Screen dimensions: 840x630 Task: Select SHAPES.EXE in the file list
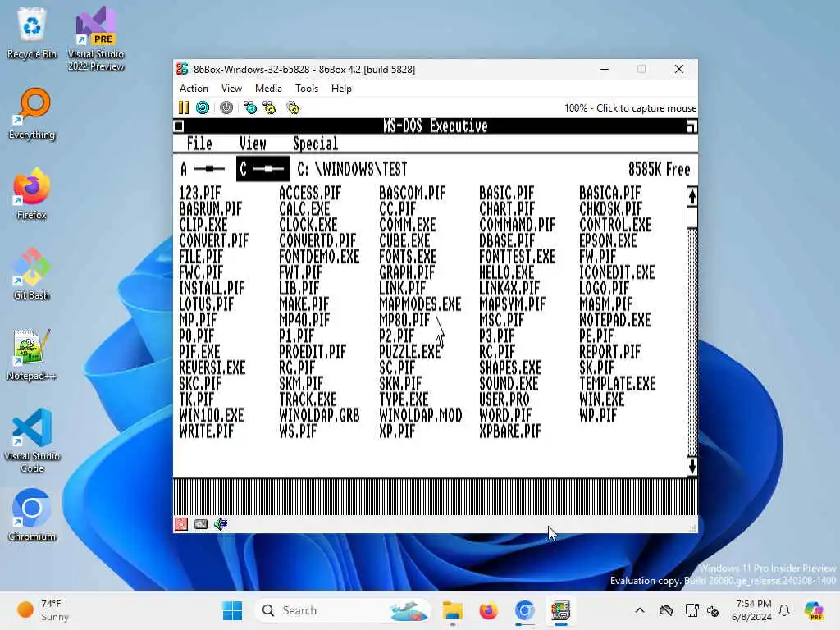510,368
